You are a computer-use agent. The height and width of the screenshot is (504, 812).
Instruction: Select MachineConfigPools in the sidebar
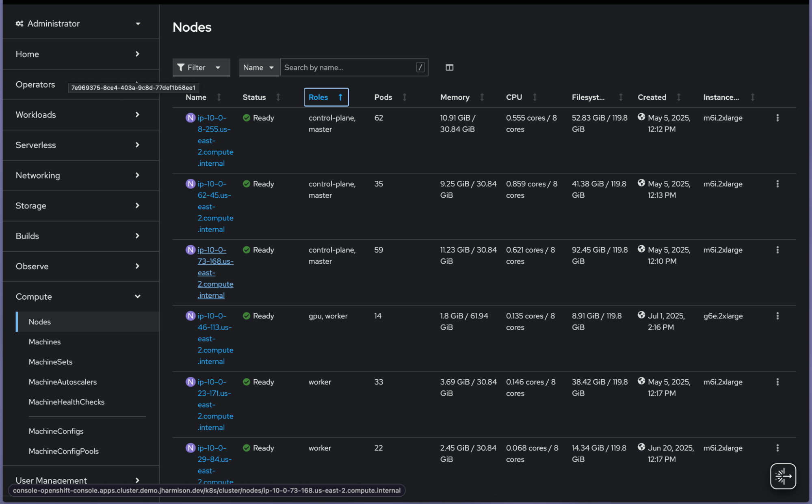pos(63,451)
